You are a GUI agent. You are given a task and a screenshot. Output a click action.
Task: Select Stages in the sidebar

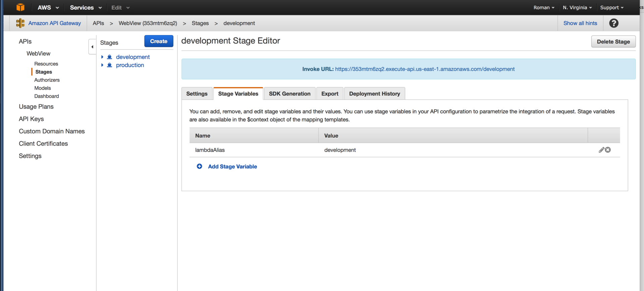coord(44,72)
